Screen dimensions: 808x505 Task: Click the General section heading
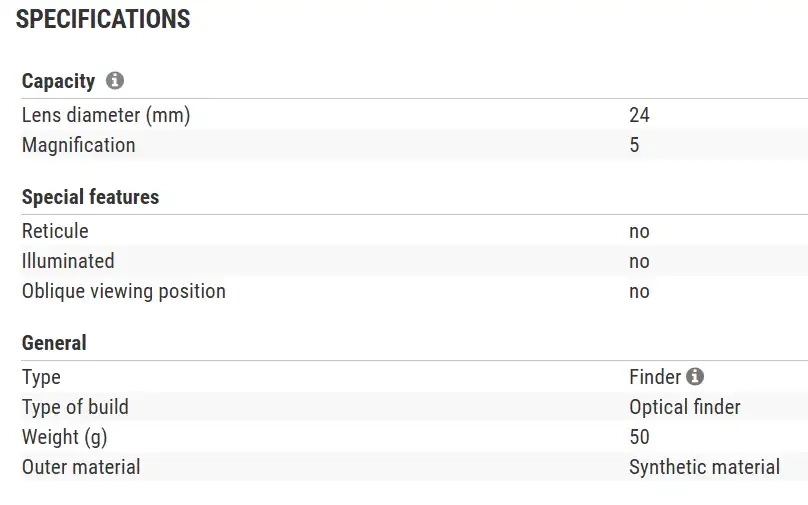coord(54,343)
